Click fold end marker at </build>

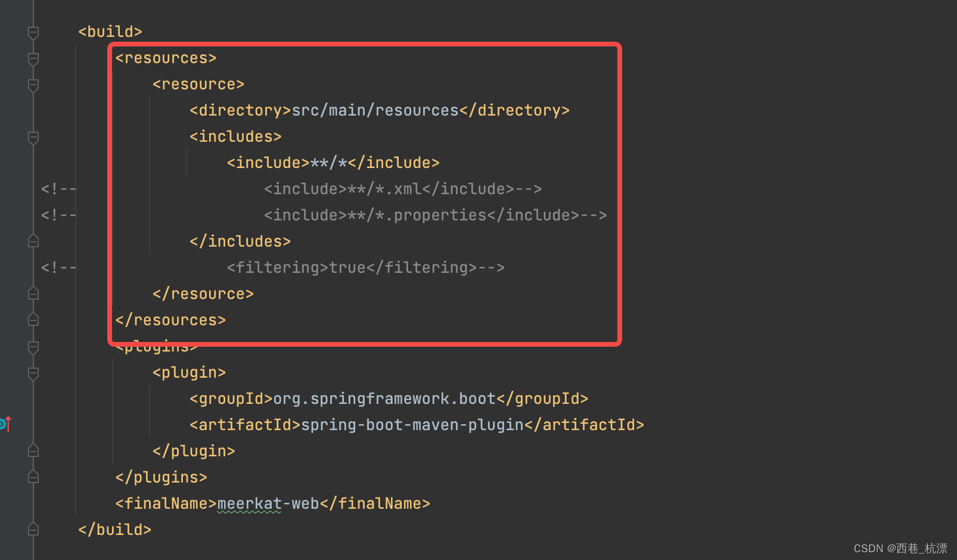[33, 529]
